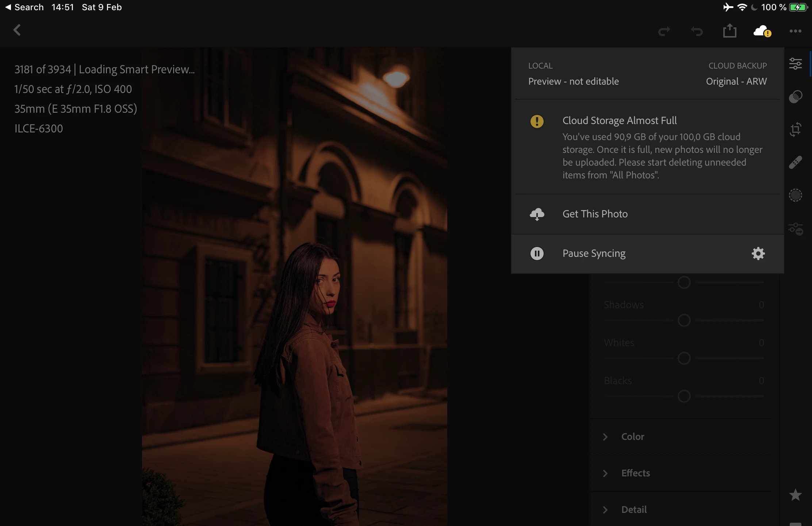This screenshot has width=812, height=526.
Task: Open the Crop and rotate tool
Action: pos(795,129)
